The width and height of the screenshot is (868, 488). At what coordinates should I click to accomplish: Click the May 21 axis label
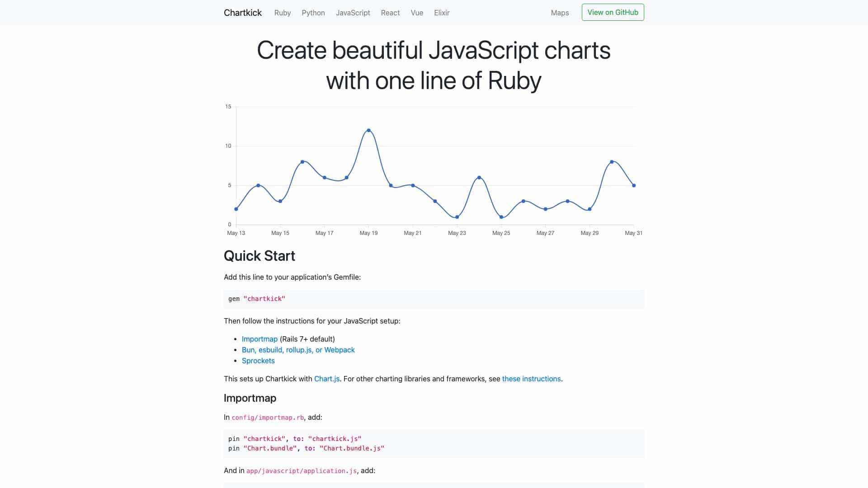pyautogui.click(x=413, y=233)
